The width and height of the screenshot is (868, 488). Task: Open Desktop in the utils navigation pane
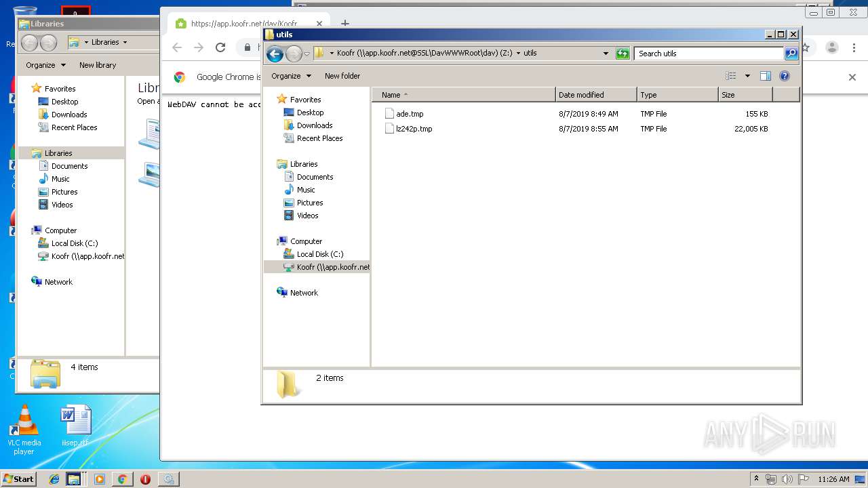click(310, 113)
